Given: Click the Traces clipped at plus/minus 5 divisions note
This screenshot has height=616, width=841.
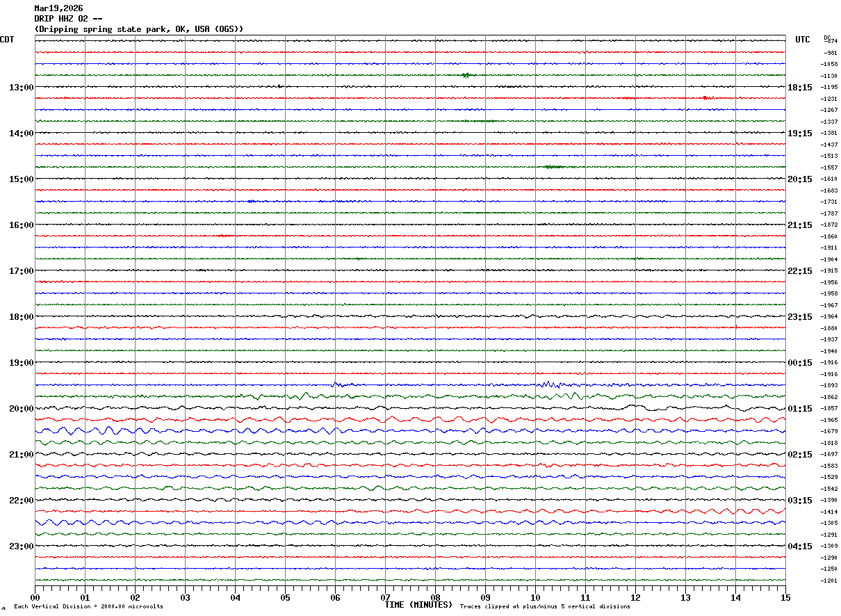Looking at the screenshot, I should tap(545, 607).
